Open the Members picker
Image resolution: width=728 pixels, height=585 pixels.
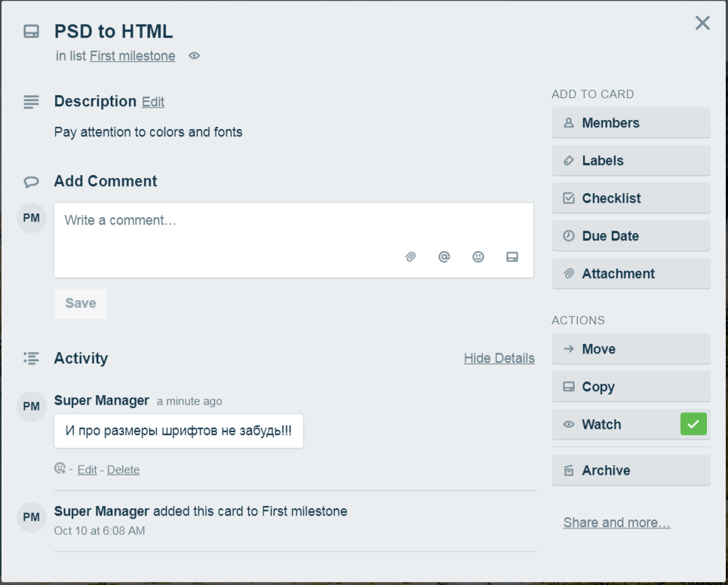[631, 123]
